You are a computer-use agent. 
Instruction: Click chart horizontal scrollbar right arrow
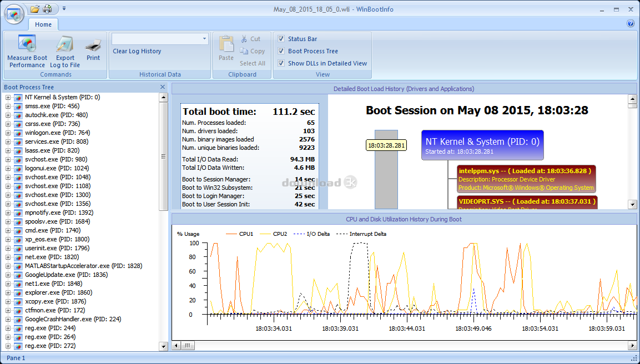point(633,346)
